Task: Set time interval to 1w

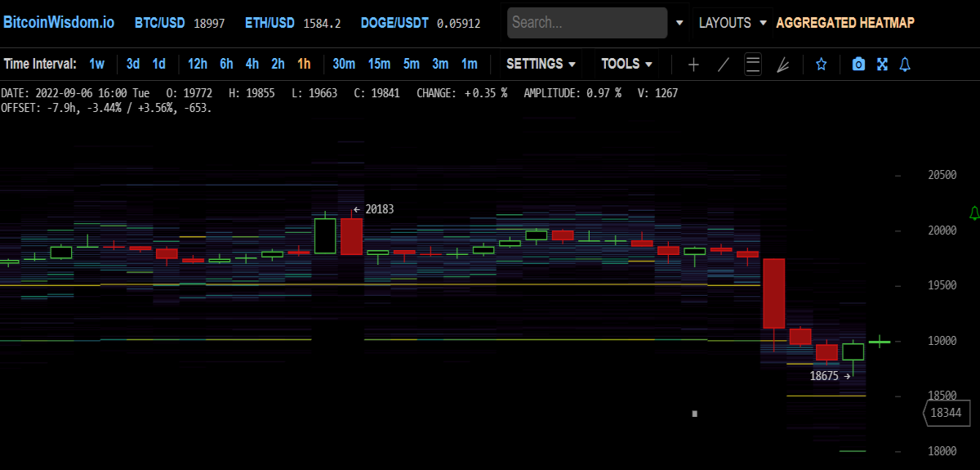Action: pos(97,64)
